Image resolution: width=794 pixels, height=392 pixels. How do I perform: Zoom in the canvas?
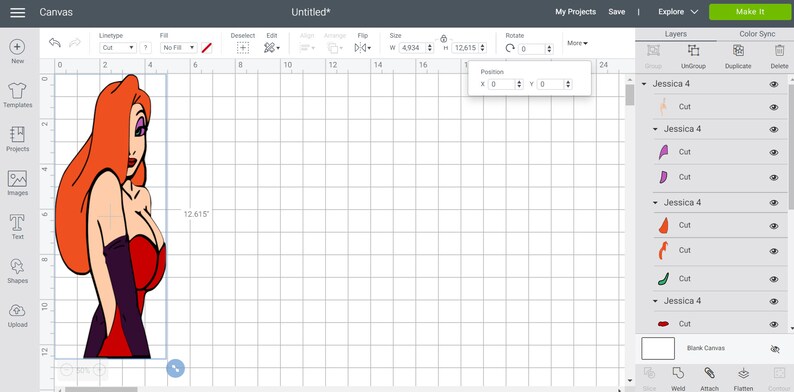pos(100,370)
